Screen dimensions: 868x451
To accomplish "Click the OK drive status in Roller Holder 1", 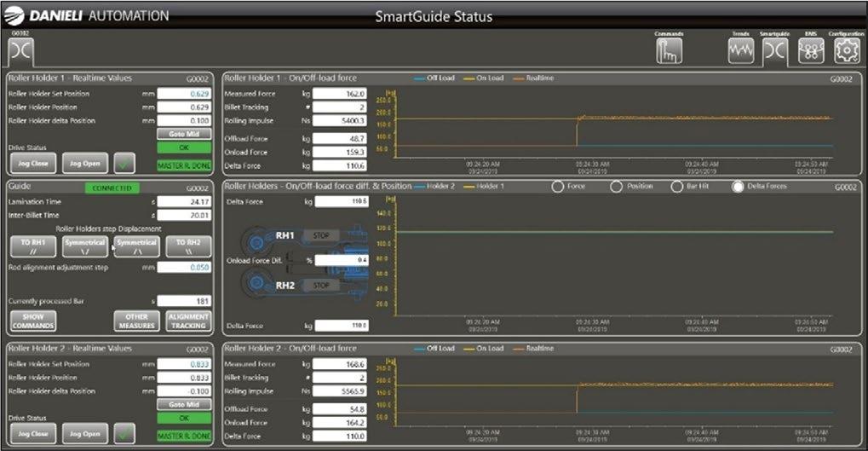I will [x=184, y=147].
